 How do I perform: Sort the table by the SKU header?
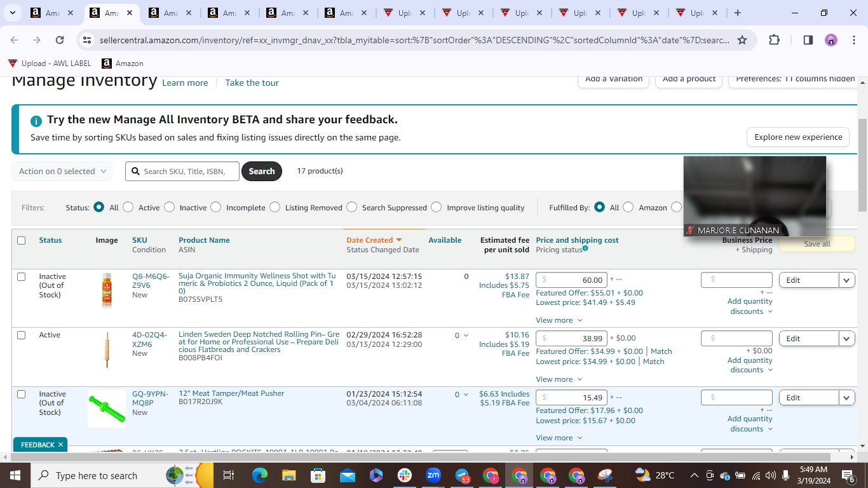(x=139, y=240)
